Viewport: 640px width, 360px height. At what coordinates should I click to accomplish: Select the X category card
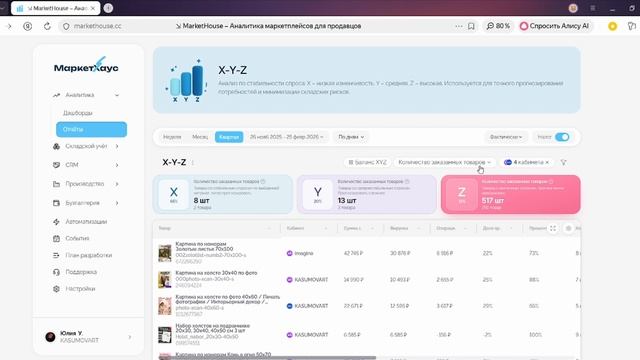point(223,194)
